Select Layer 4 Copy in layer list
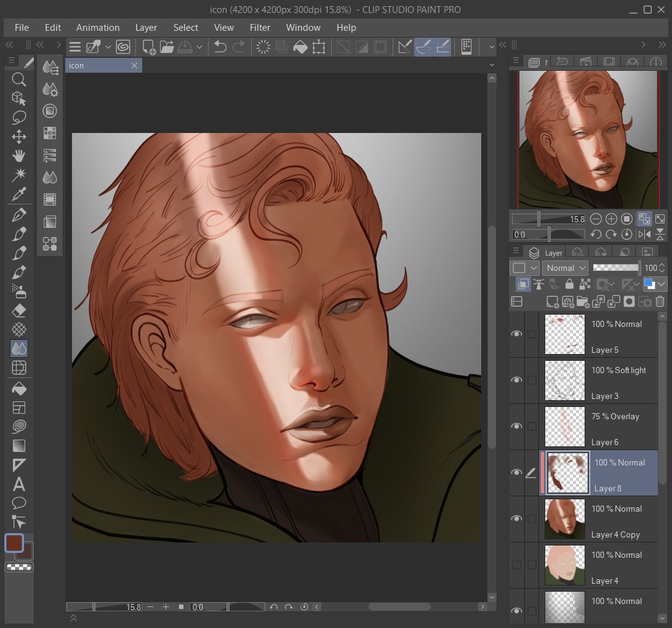 point(599,519)
